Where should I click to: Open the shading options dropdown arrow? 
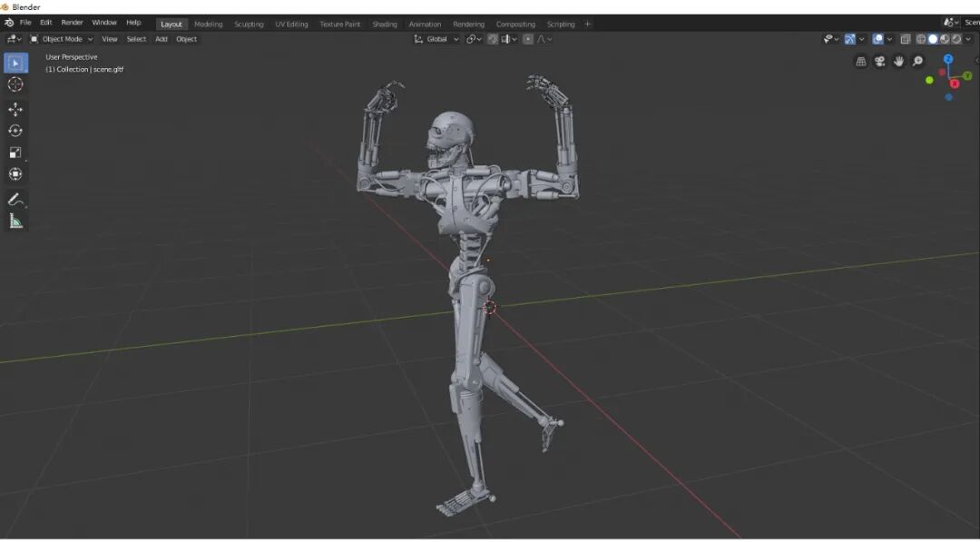[967, 39]
